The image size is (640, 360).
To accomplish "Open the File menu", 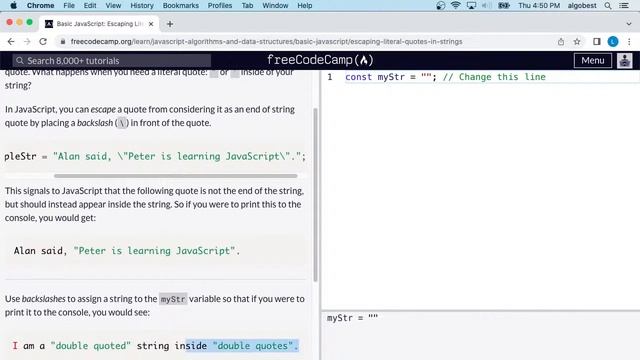I will (69, 5).
